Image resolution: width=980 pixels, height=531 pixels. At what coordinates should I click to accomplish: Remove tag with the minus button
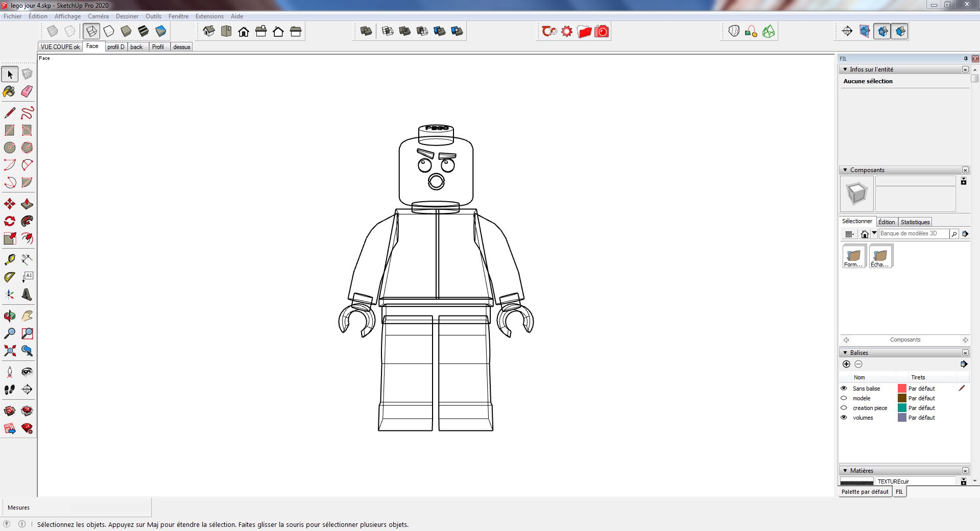click(858, 364)
